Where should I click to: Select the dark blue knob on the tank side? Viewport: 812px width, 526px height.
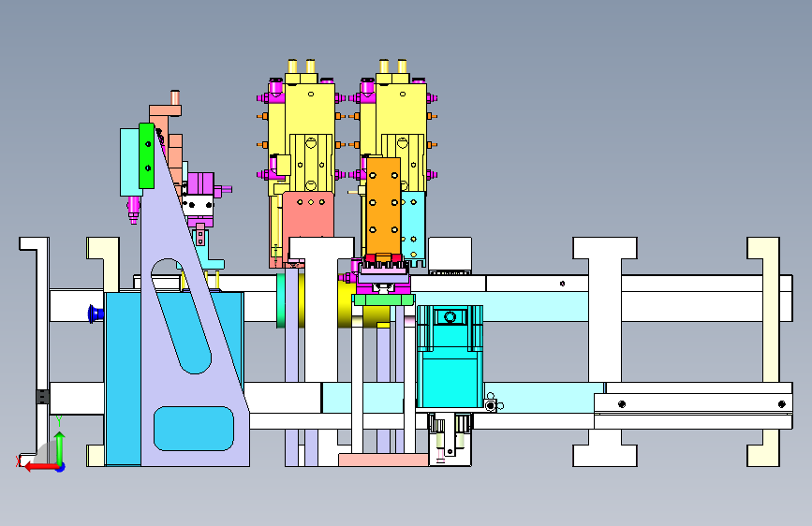(96, 314)
